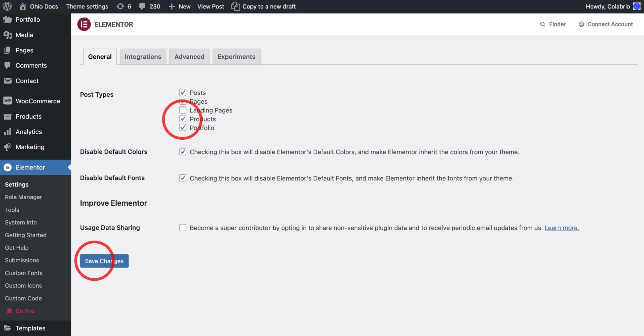
Task: Click the Marketing menu label
Action: tap(30, 147)
